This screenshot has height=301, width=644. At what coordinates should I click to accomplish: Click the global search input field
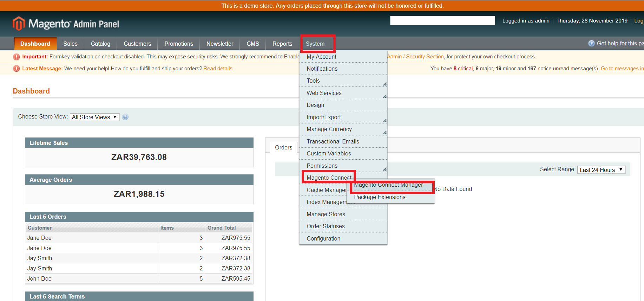pos(442,20)
